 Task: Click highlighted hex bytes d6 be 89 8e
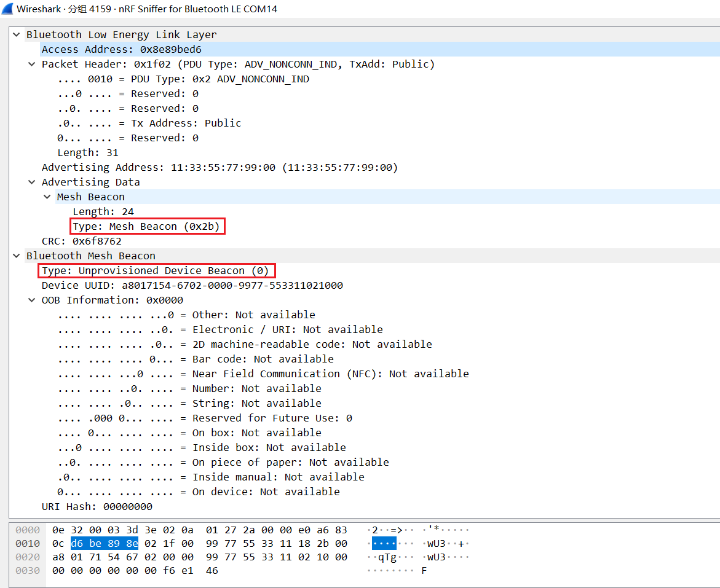pyautogui.click(x=104, y=544)
